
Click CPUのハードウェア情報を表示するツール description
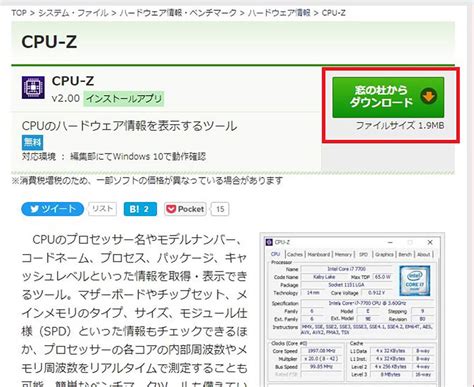pos(129,126)
